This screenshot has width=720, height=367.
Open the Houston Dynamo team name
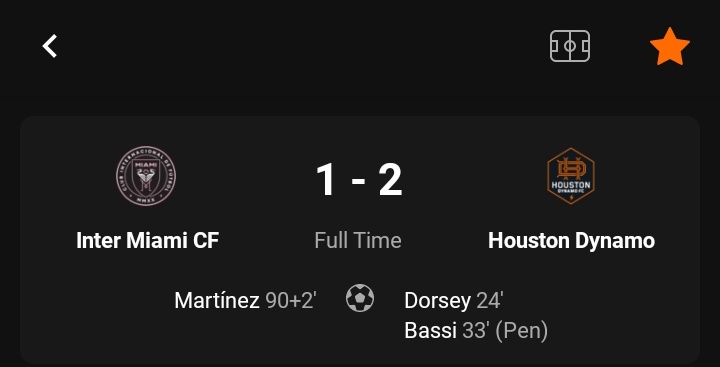click(x=572, y=241)
